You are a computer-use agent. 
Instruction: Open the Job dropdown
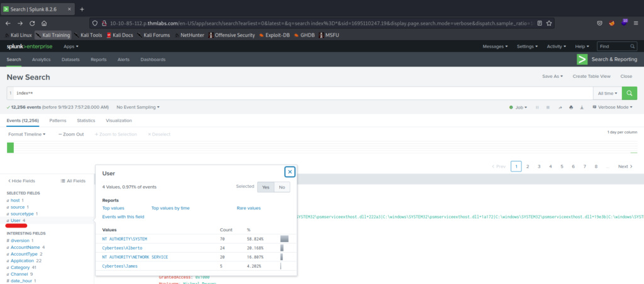(518, 107)
